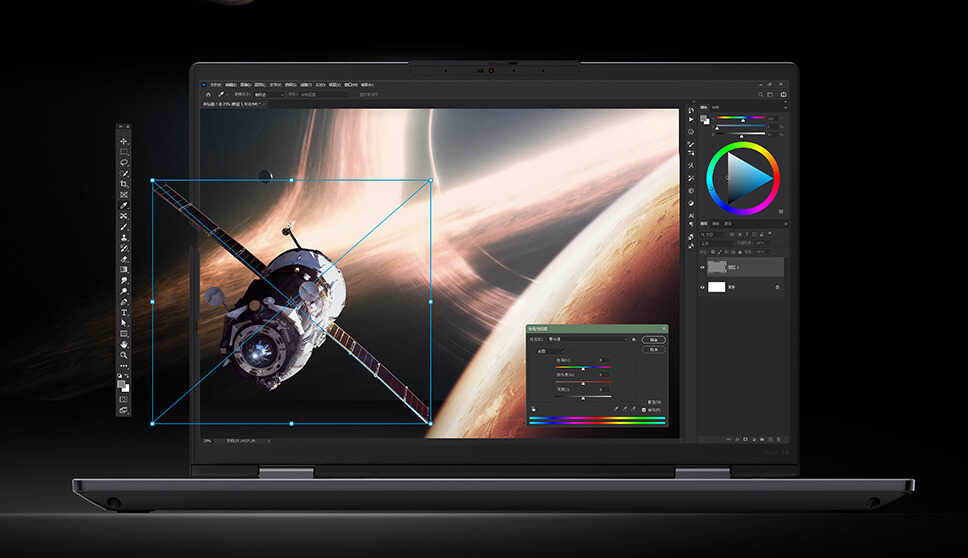The image size is (968, 558).
Task: Click the search icon in options bar
Action: [761, 94]
